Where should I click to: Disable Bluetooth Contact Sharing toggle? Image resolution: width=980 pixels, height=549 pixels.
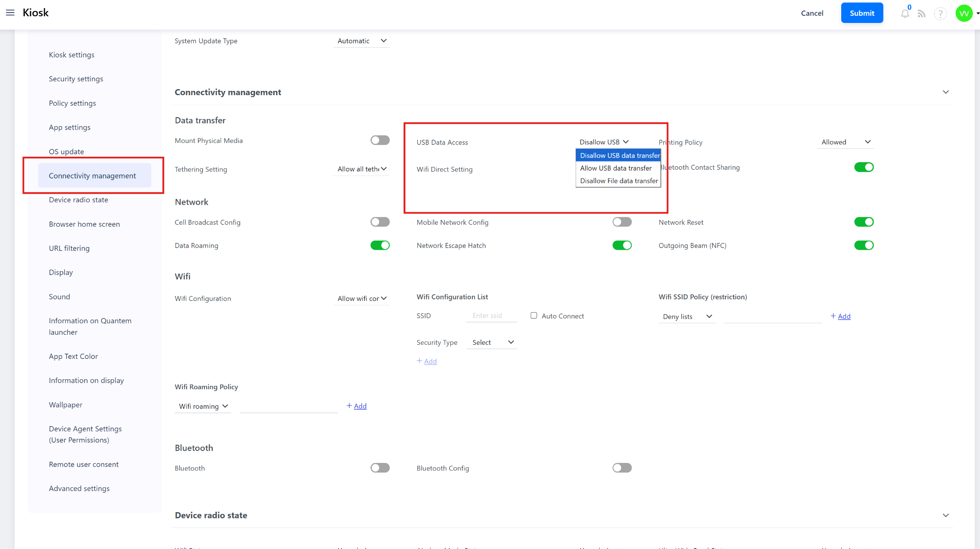[864, 167]
